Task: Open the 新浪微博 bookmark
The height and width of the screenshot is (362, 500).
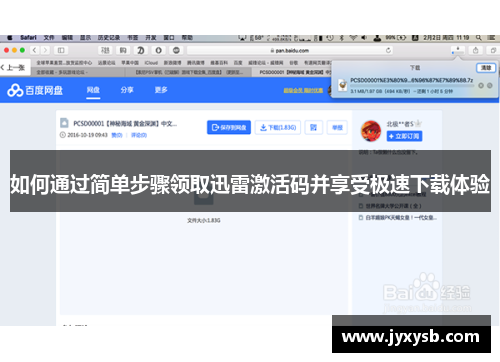Action: 172,63
